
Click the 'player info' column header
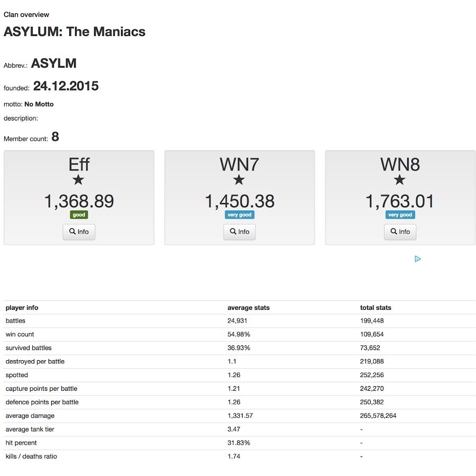22,307
